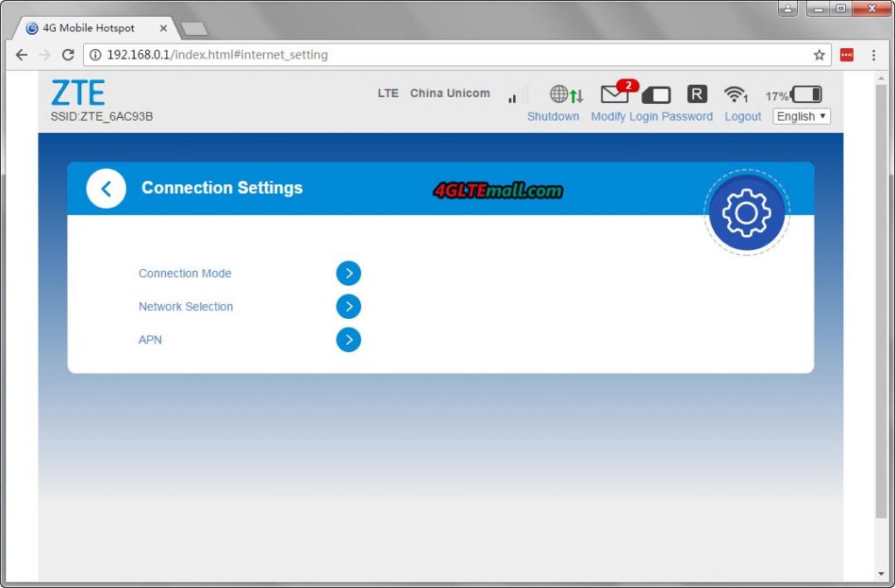Open the gear settings icon
The width and height of the screenshot is (895, 588).
(747, 211)
